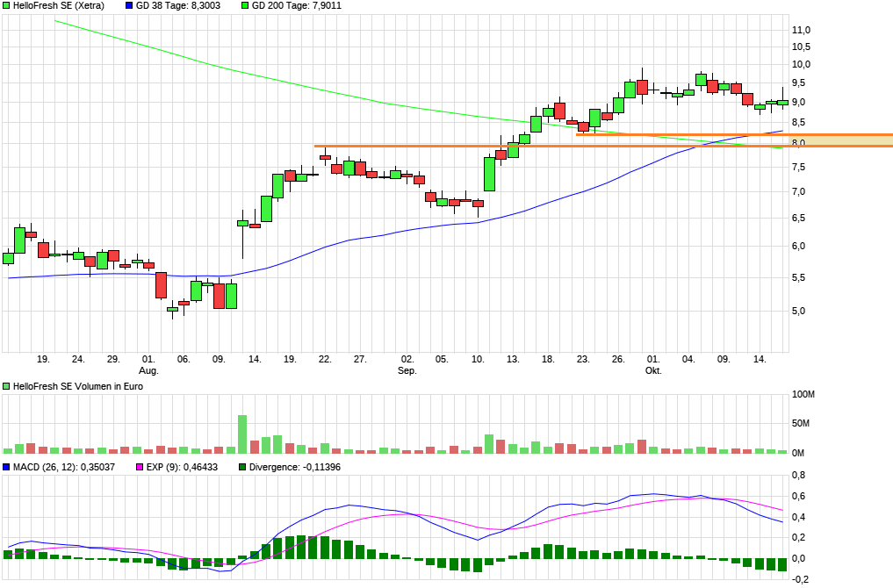
Task: Click the 5,0 price axis label
Action: point(799,311)
